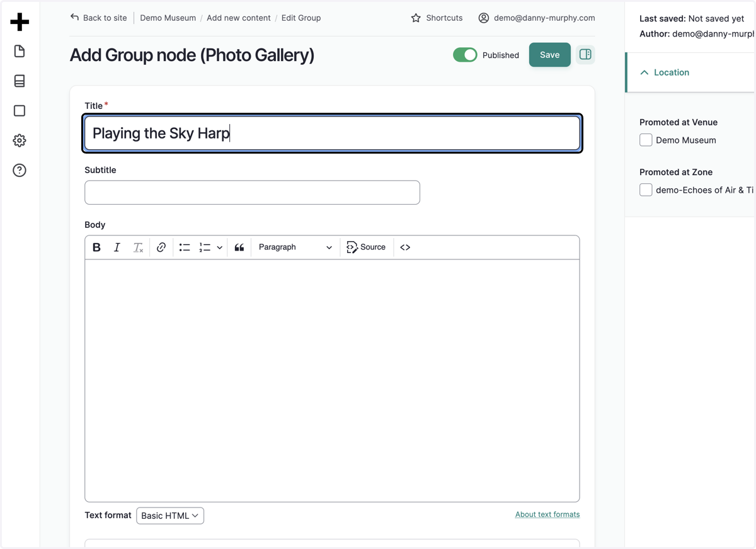Click the Title input field
The width and height of the screenshot is (756, 549).
coord(332,133)
